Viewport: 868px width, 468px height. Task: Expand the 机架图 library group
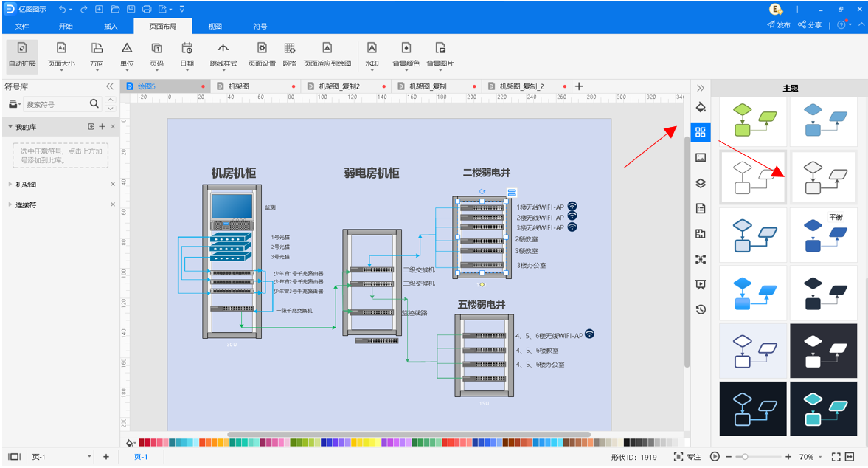click(x=10, y=184)
